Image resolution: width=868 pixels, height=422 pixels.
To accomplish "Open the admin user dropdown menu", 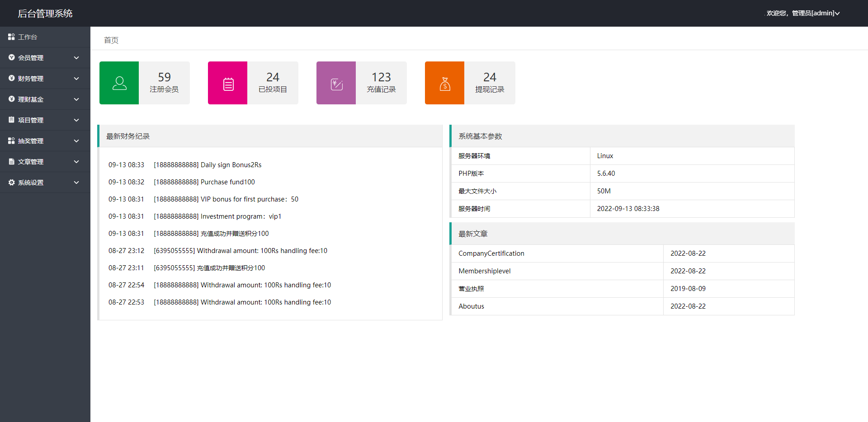I will [x=803, y=13].
